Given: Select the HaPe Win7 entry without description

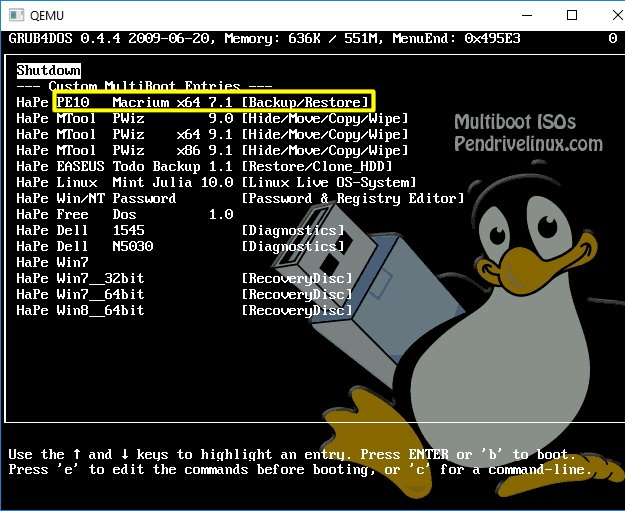Looking at the screenshot, I should pyautogui.click(x=52, y=262).
